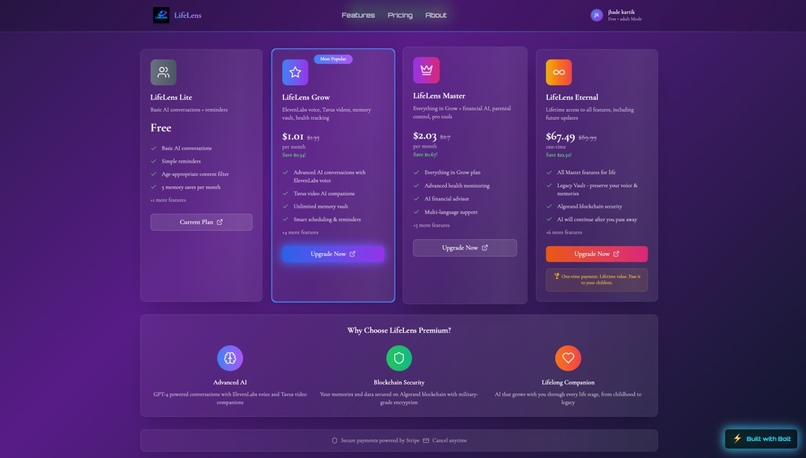Click checkmark beside AI financial advisor
The image size is (806, 458).
416,198
